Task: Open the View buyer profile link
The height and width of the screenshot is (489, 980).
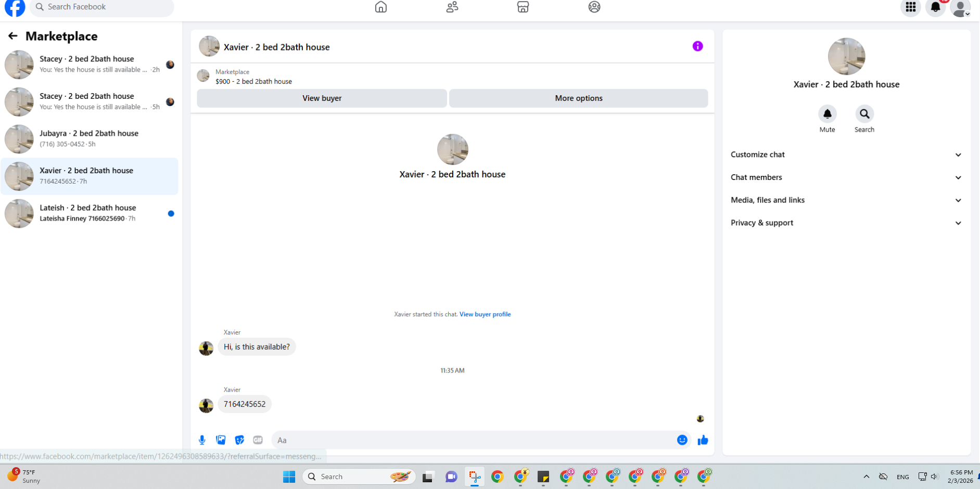Action: pyautogui.click(x=485, y=314)
